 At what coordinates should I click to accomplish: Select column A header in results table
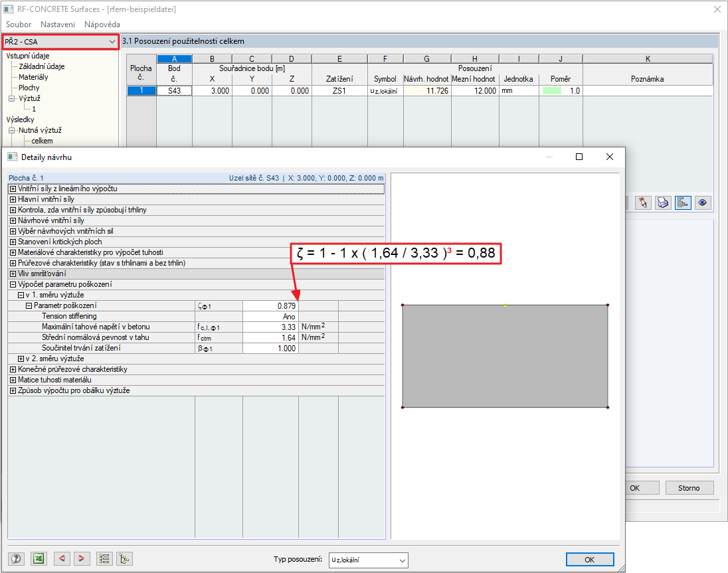(x=174, y=59)
